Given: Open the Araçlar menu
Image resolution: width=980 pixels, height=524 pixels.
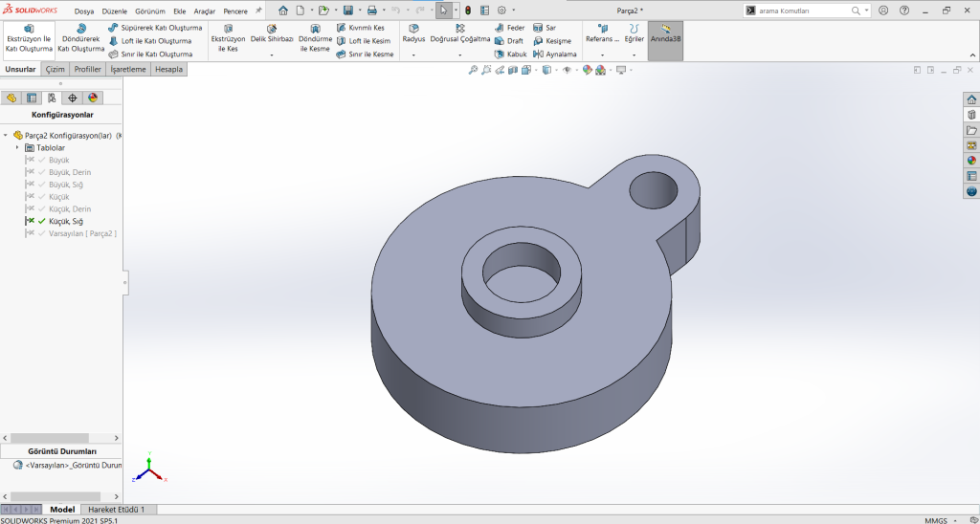Looking at the screenshot, I should pos(205,11).
